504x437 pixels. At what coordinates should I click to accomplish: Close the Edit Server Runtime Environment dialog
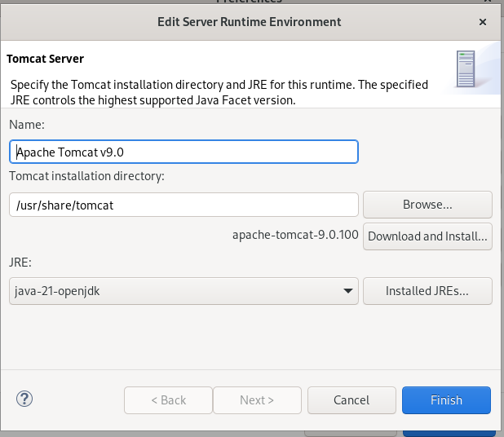pos(483,22)
